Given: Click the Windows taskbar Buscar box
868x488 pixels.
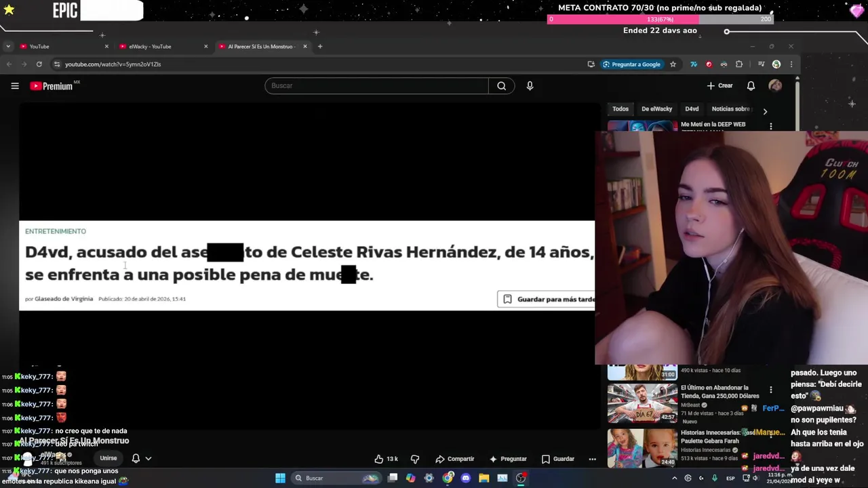Looking at the screenshot, I should click(x=337, y=478).
